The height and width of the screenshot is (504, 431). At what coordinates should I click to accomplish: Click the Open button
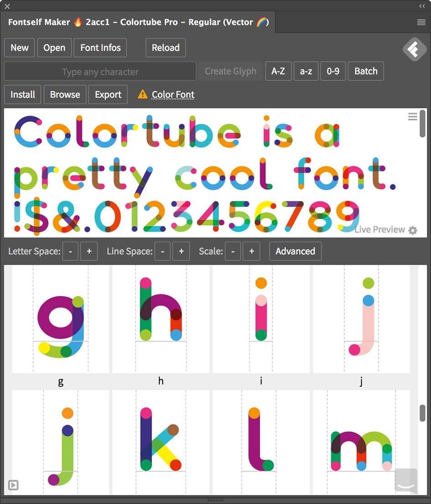click(54, 47)
